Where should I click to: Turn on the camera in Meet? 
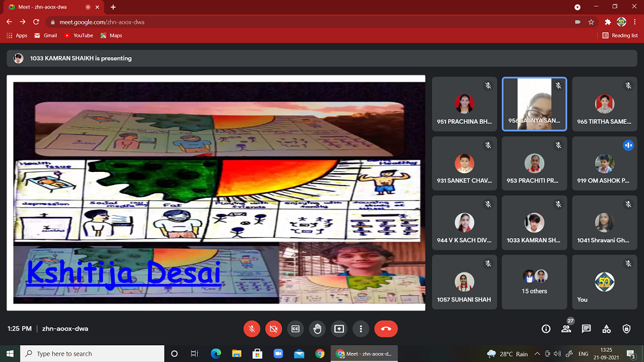274,329
